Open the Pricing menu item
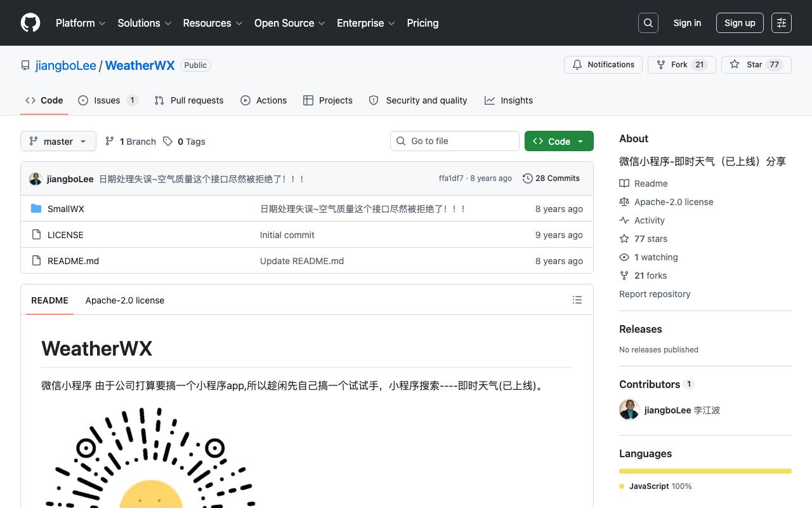This screenshot has height=508, width=812. [422, 23]
